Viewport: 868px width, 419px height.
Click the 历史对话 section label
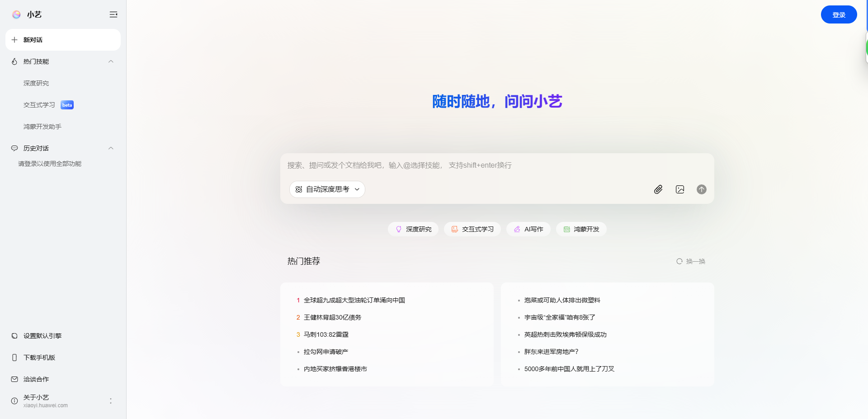(36, 148)
